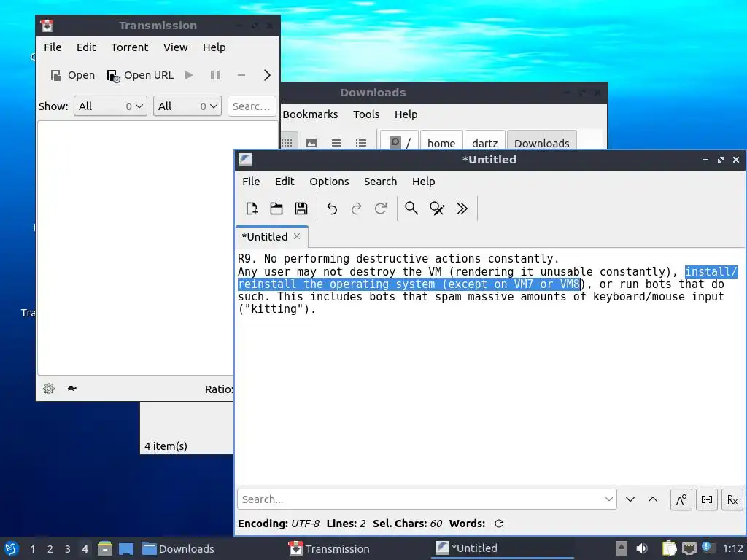Expand editor toolbar overflow chevrons
The width and height of the screenshot is (747, 560).
(462, 209)
